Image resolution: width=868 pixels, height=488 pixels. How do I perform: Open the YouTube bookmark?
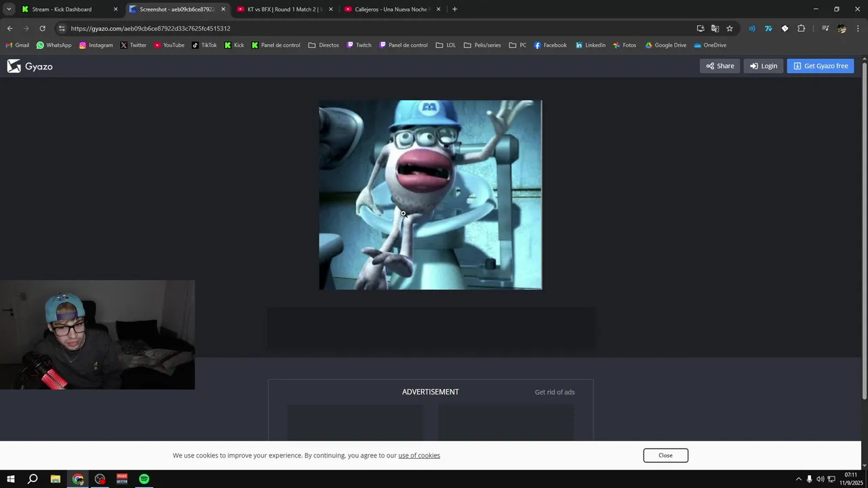pos(169,45)
